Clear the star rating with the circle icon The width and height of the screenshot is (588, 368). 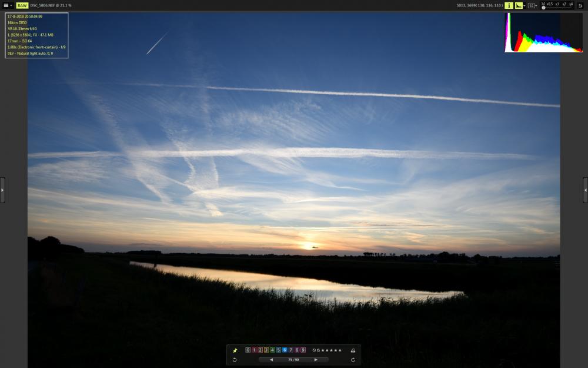(314, 350)
